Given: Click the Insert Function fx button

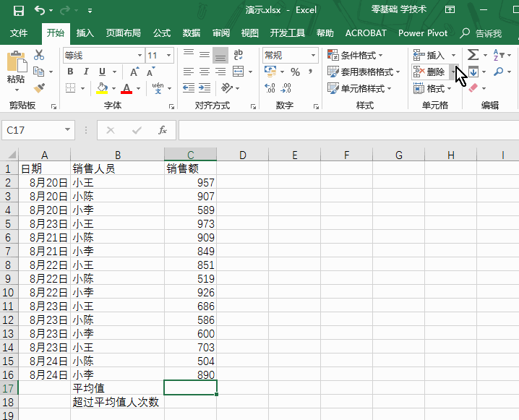Looking at the screenshot, I should coord(163,129).
